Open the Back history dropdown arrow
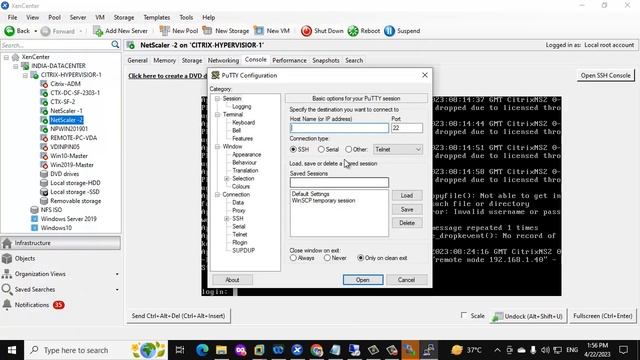Screen dimensions: 640x360 pos(36,31)
